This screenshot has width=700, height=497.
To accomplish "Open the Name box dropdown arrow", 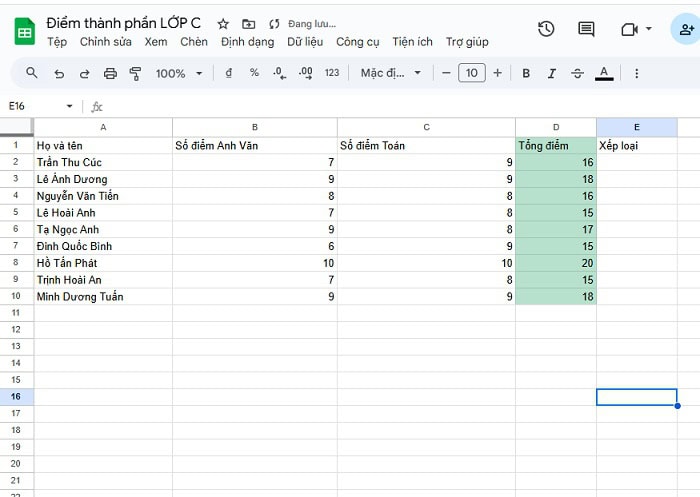I will [69, 106].
